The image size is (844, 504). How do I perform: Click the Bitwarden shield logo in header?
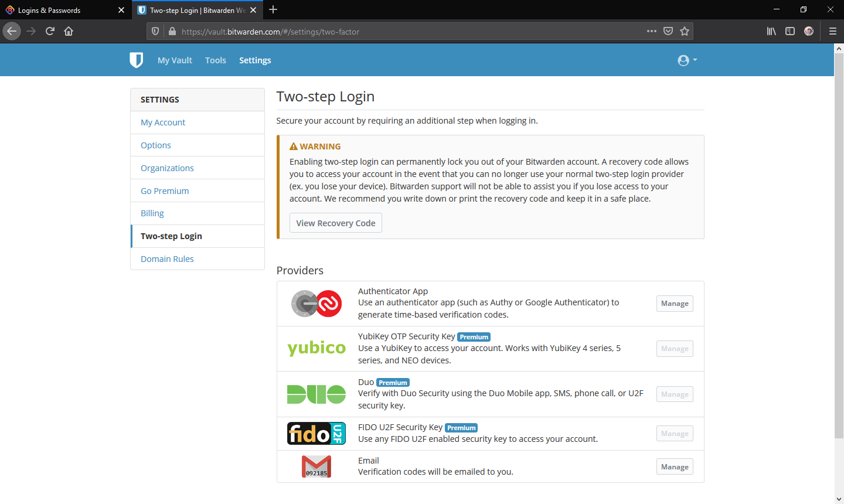136,60
